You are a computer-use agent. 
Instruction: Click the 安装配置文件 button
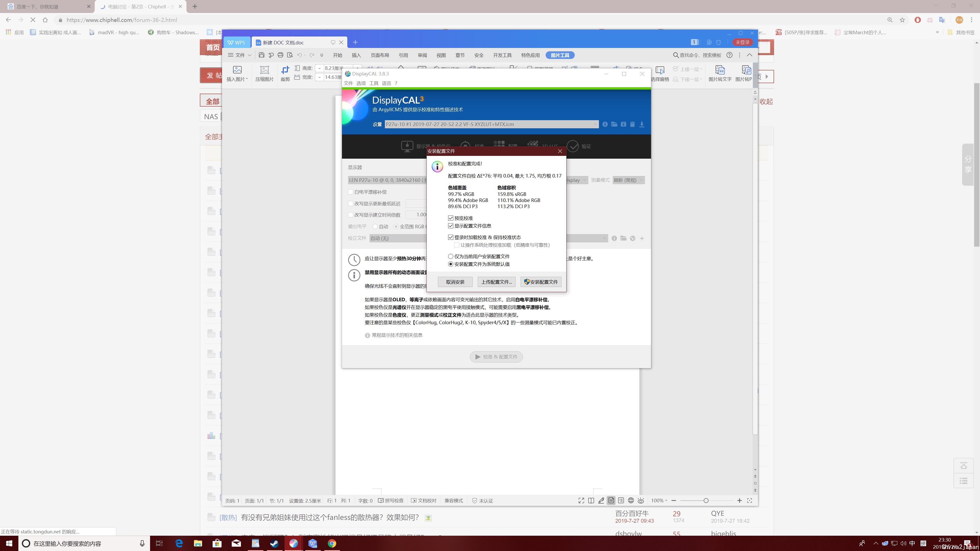click(541, 282)
